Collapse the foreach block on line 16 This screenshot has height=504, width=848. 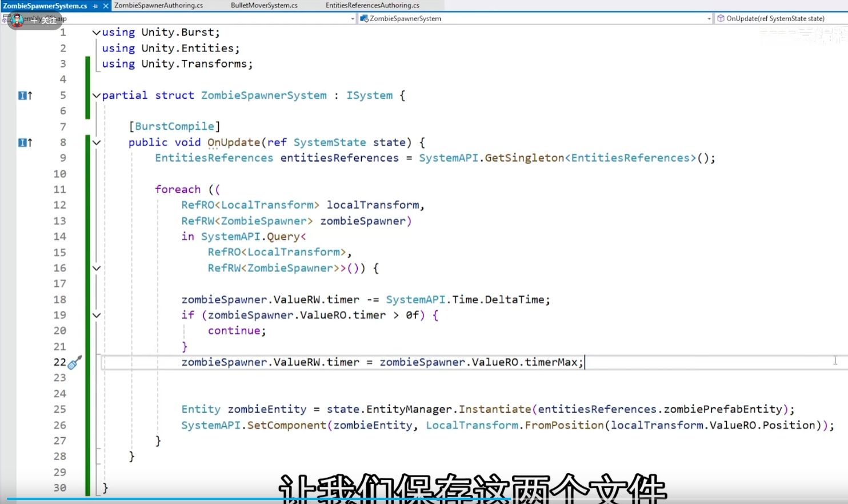[97, 268]
